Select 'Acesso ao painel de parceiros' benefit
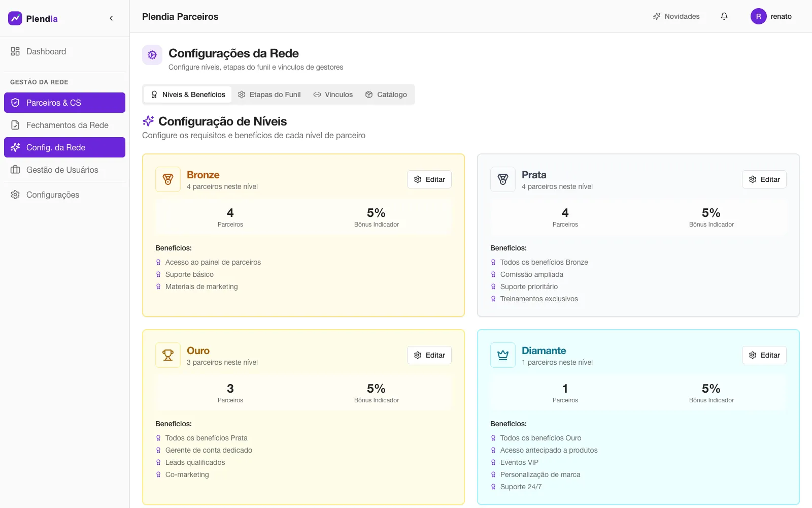The width and height of the screenshot is (812, 508). tap(213, 262)
